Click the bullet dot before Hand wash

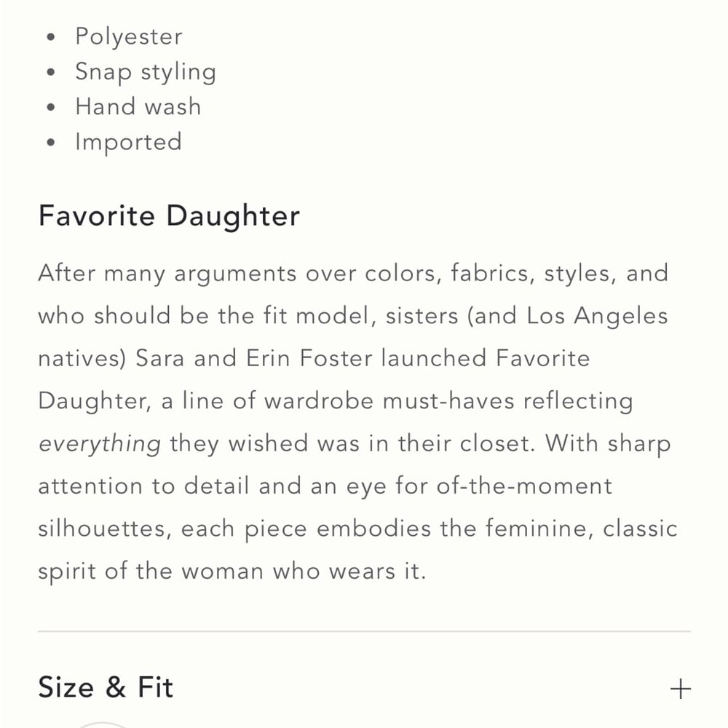coord(51,107)
